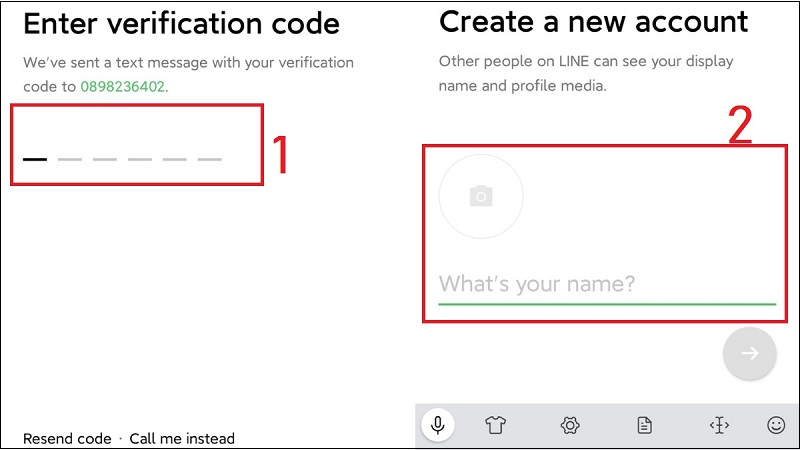Click the "Create a new account" heading
The height and width of the screenshot is (450, 800).
593,21
